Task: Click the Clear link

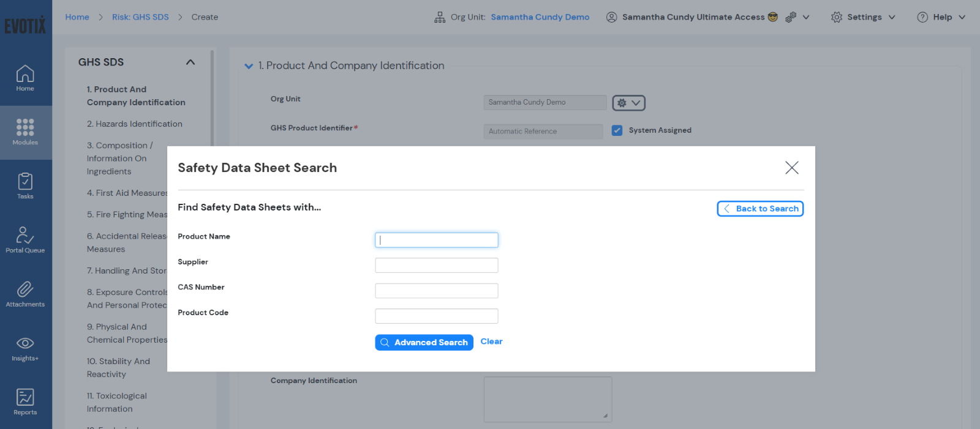Action: pos(491,341)
